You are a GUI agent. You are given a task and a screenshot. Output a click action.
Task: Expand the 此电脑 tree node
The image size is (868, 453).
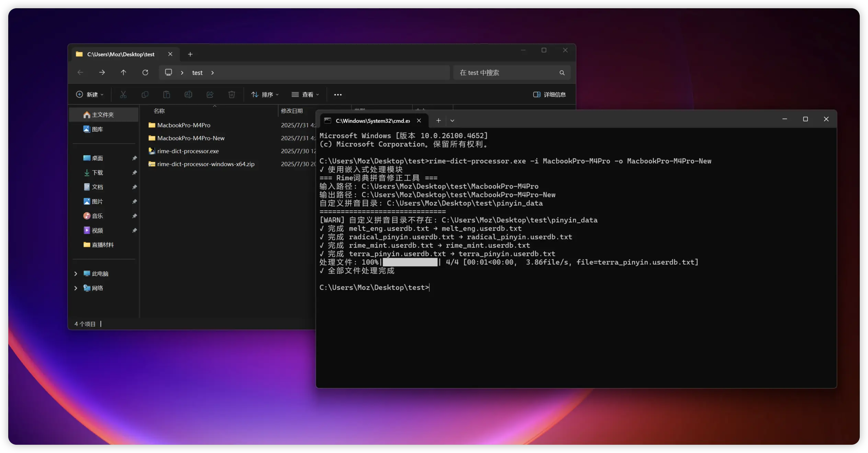[x=76, y=274]
